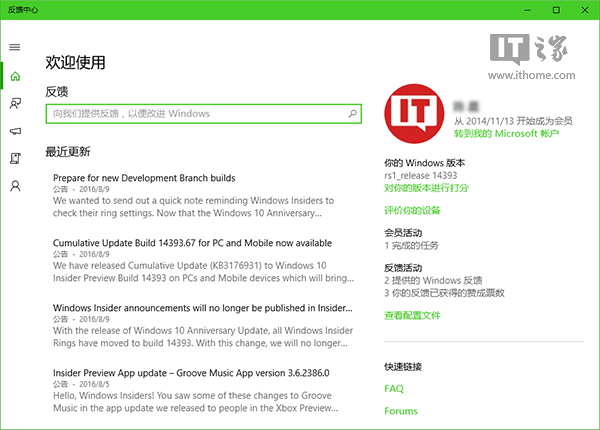This screenshot has width=600, height=430.
Task: Click the '从 2014/11/13 开始成为会员' text
Action: [x=513, y=121]
